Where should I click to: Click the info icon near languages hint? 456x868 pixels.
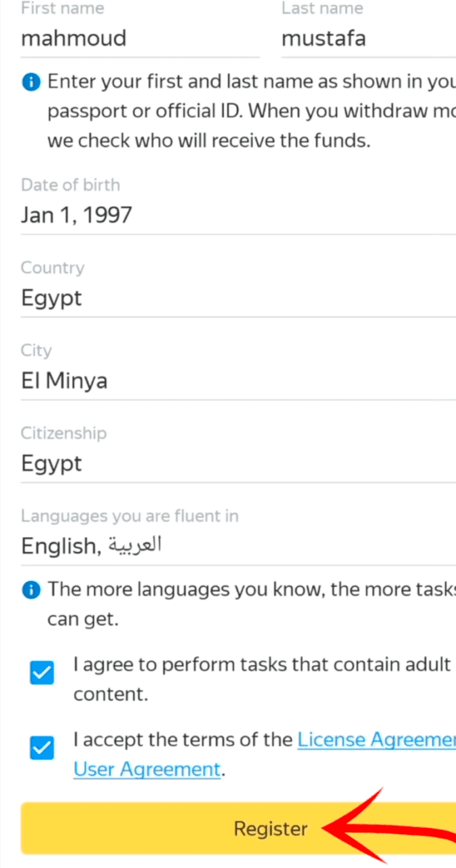tap(31, 589)
